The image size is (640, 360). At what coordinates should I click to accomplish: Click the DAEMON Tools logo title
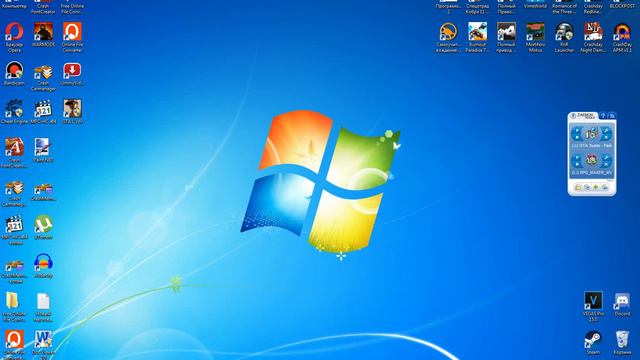pos(583,116)
